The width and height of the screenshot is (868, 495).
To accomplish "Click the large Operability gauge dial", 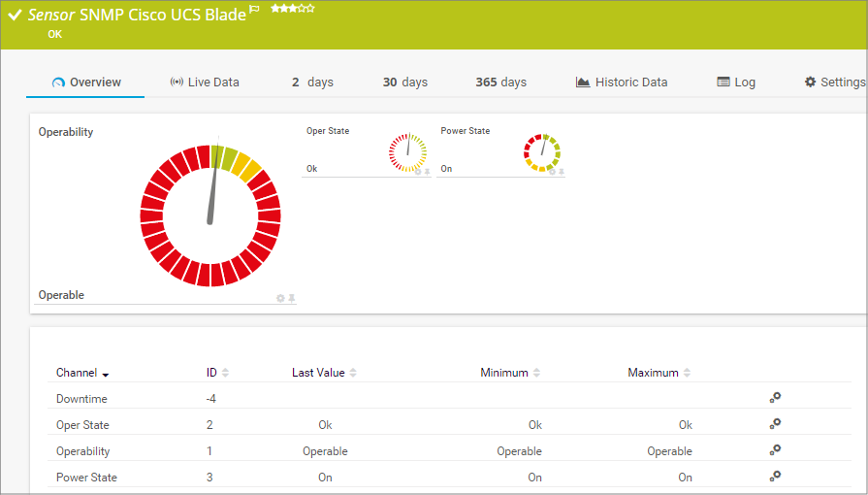I will 210,216.
